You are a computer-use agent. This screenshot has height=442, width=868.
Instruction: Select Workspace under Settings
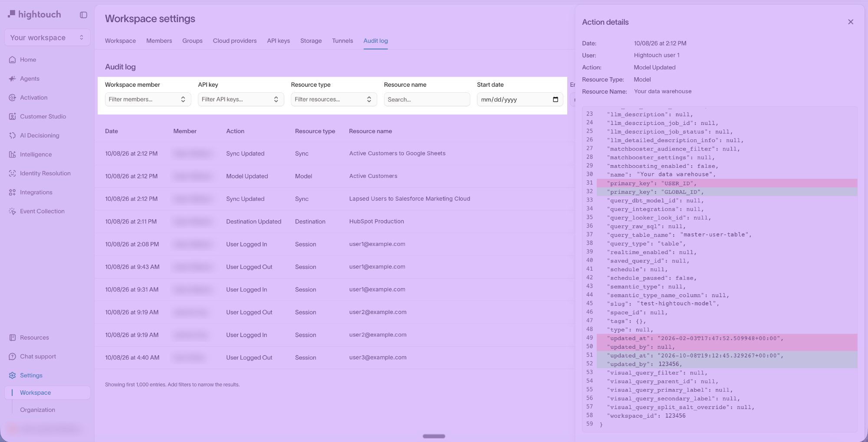click(47, 393)
